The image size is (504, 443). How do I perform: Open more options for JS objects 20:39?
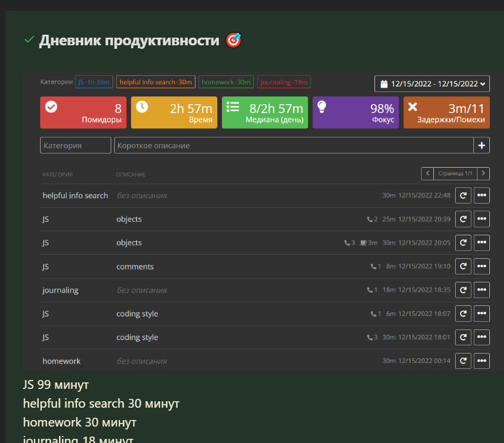pyautogui.click(x=482, y=219)
